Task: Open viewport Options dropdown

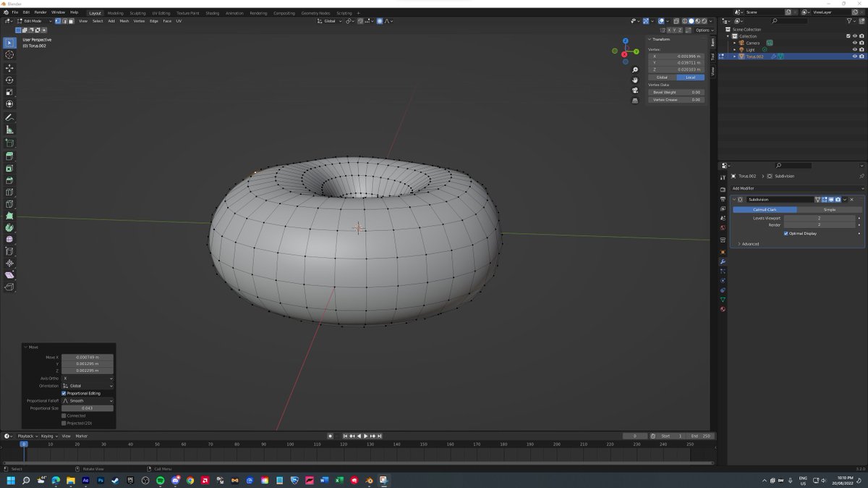Action: tap(704, 30)
